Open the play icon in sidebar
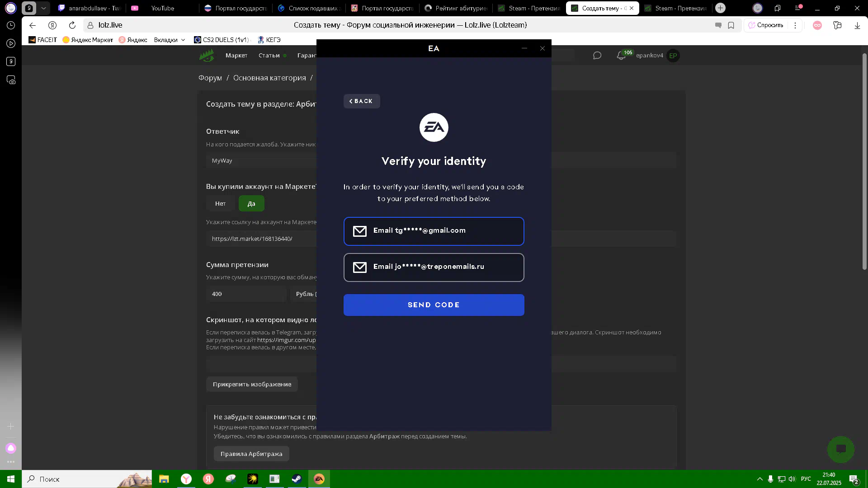 tap(11, 43)
